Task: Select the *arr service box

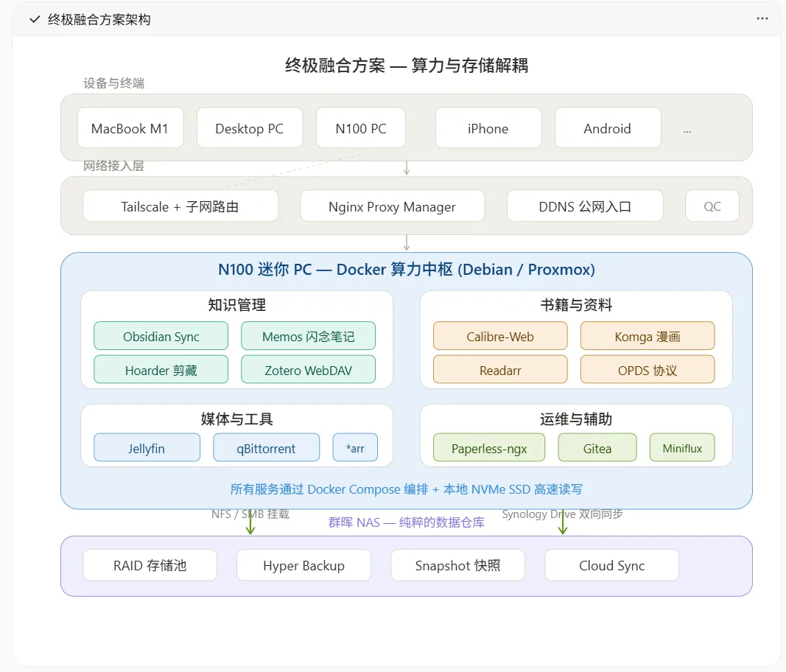Action: (355, 447)
